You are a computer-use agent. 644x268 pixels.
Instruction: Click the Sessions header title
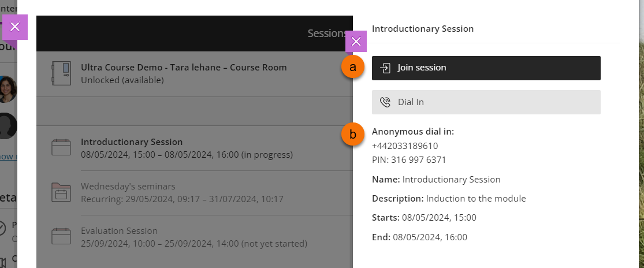326,33
